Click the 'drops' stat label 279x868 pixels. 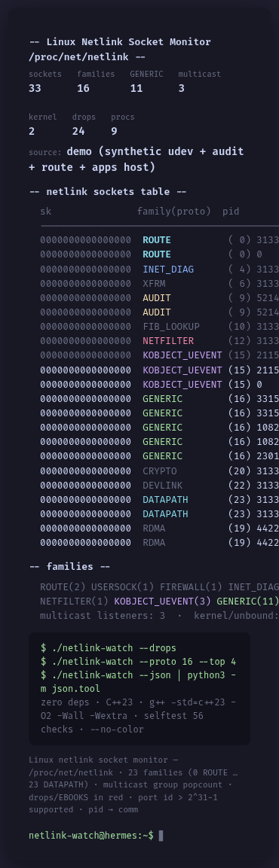84,117
